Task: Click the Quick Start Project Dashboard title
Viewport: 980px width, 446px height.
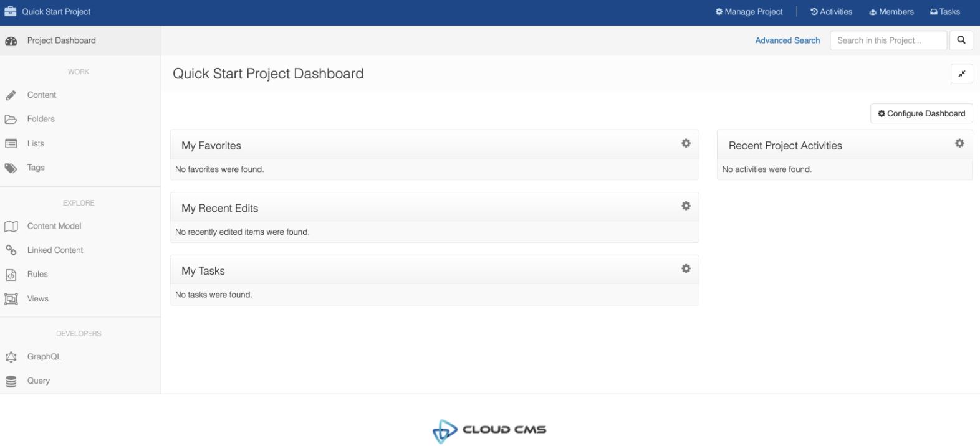Action: tap(268, 74)
